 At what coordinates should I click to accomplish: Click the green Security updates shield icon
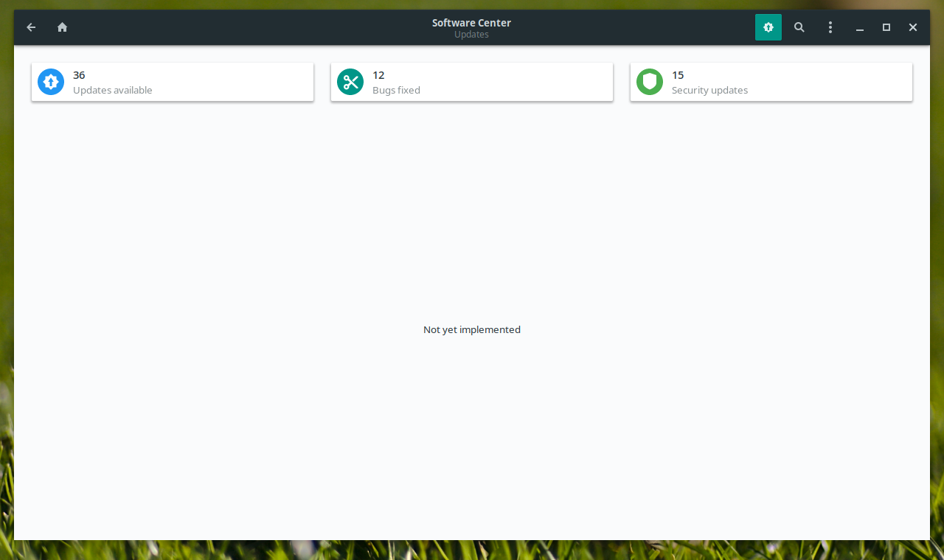tap(650, 82)
